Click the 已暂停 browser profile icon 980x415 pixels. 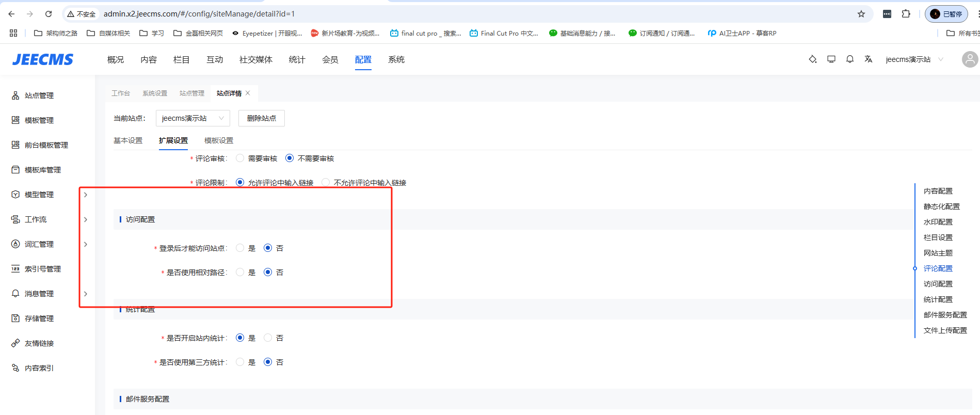click(x=946, y=14)
